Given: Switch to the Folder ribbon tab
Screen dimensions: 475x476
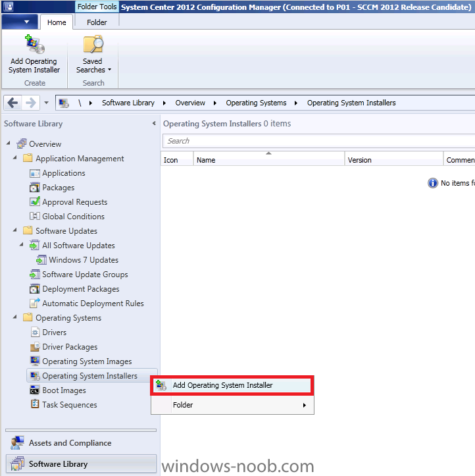Looking at the screenshot, I should tap(97, 22).
